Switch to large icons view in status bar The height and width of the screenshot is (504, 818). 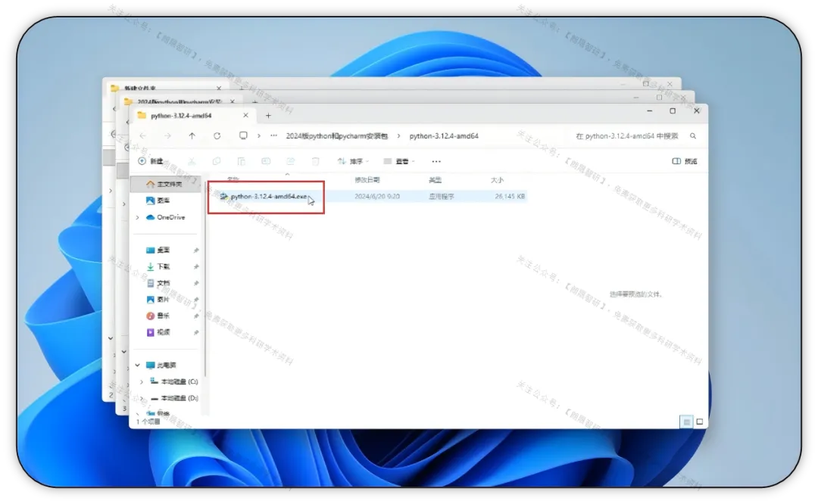(x=700, y=422)
